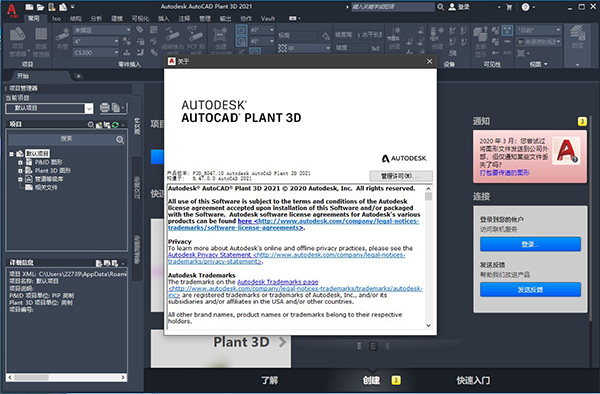Click the magnifier icon in project search box
600x394 pixels.
[x=120, y=140]
